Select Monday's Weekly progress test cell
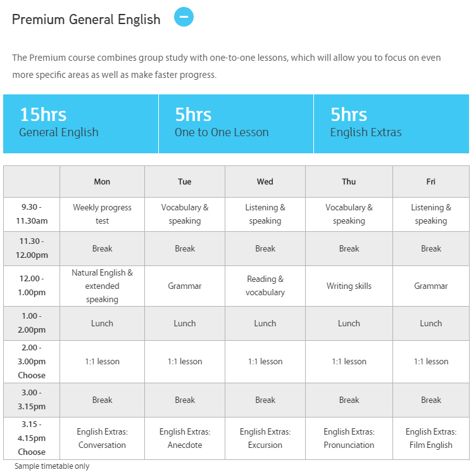 coord(102,215)
